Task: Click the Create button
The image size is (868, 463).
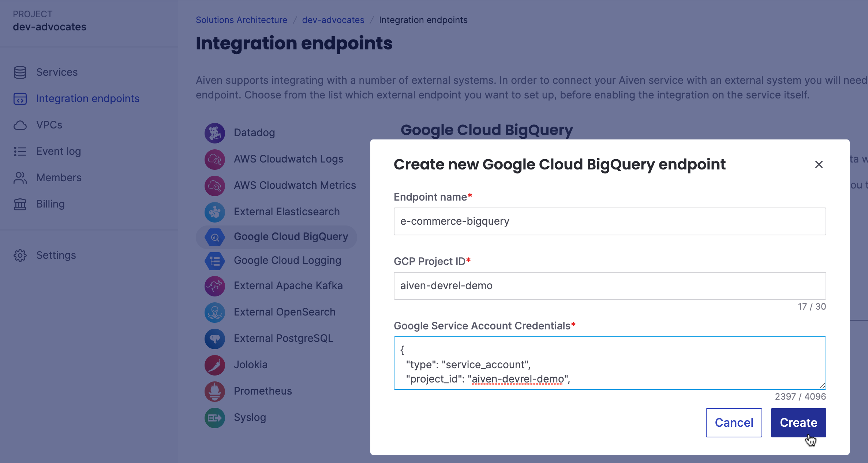Action: (798, 422)
